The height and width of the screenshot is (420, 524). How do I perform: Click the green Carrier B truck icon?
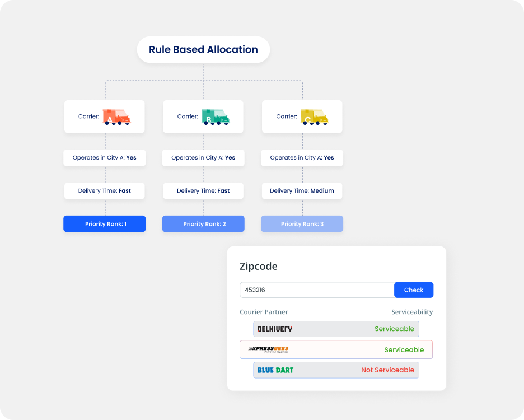point(216,116)
